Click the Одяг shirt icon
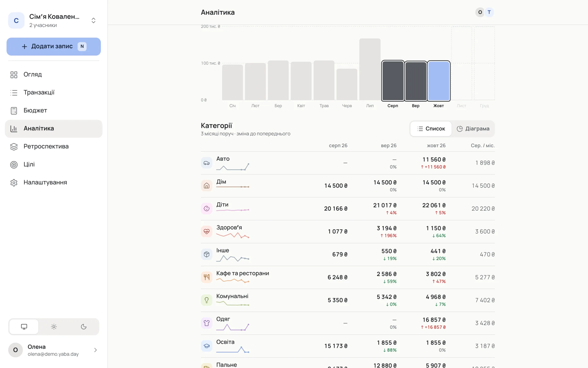This screenshot has width=588, height=368. point(207,323)
